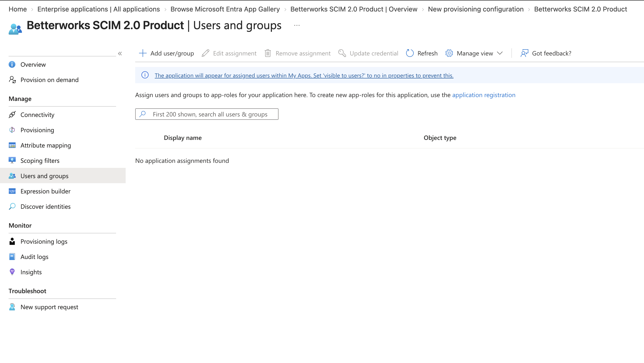Open Browse Microsoft Entra App Gallery breadcrumb
The image size is (644, 363).
pyautogui.click(x=225, y=9)
